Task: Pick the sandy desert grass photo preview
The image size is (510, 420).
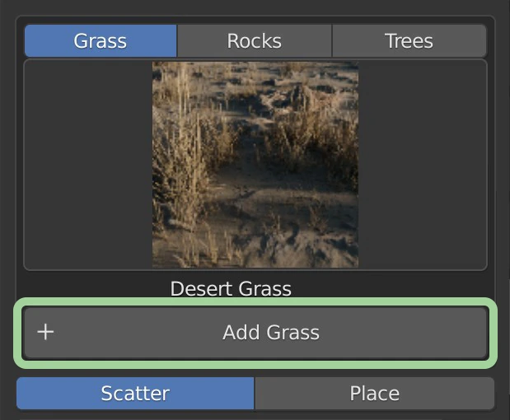Action: (x=255, y=165)
